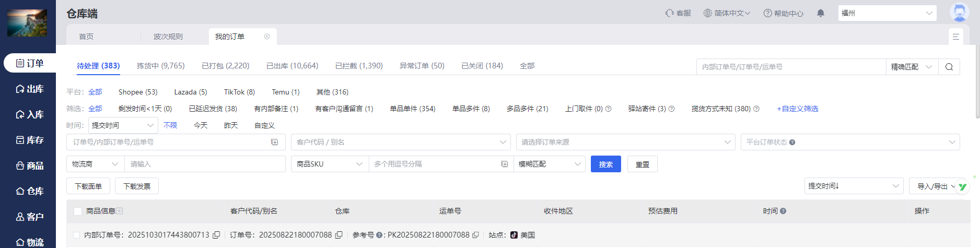Open the 物流商 selector dropdown

(96, 164)
